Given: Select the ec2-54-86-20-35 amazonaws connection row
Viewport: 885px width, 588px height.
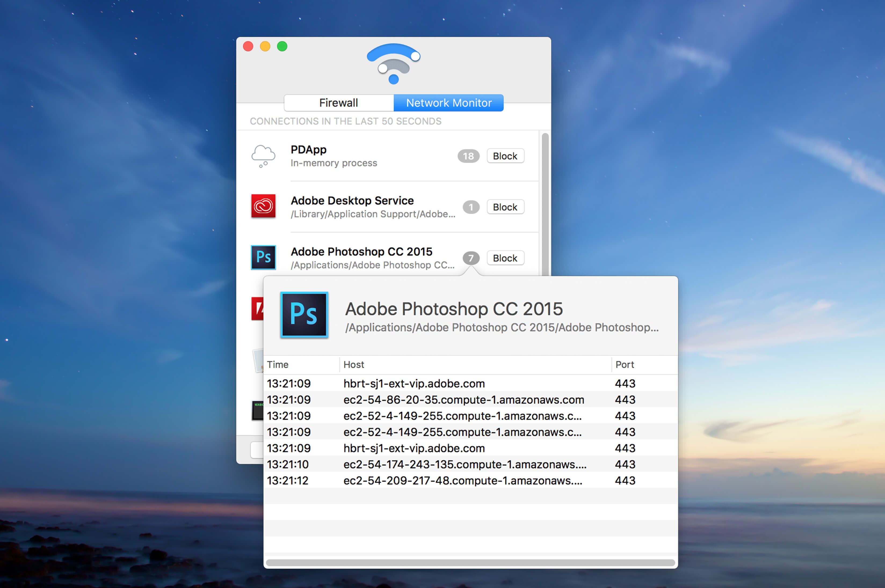Looking at the screenshot, I should click(471, 400).
